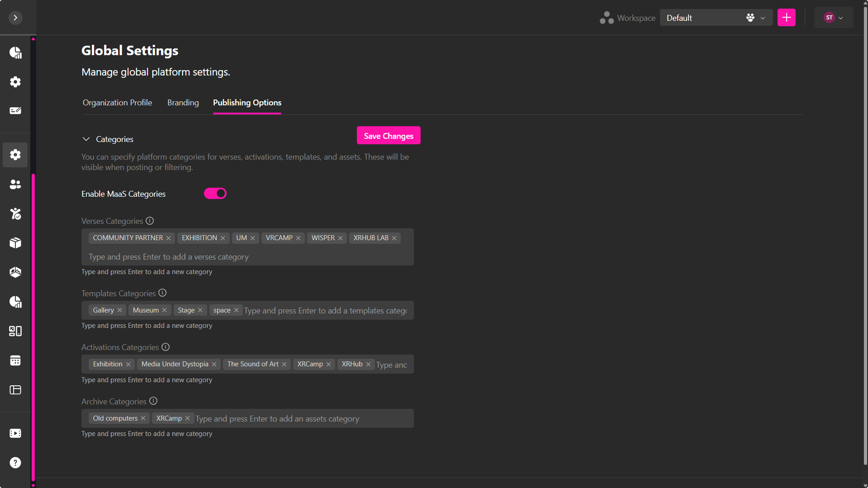
Task: Open the users group icon in sidebar
Action: coord(15,185)
